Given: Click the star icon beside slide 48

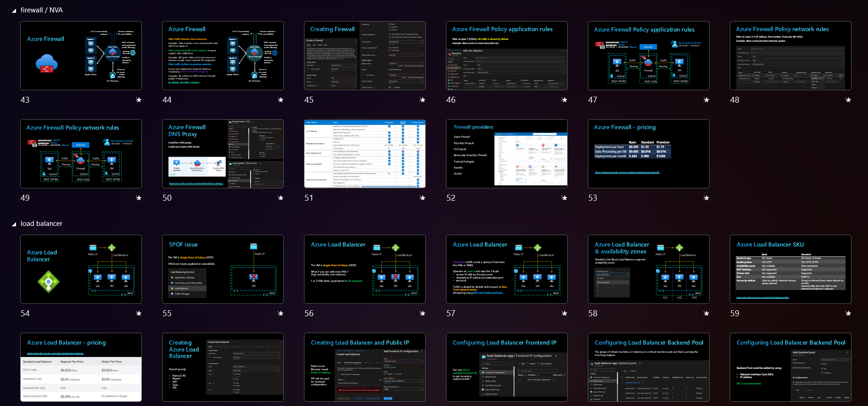Looking at the screenshot, I should point(848,100).
